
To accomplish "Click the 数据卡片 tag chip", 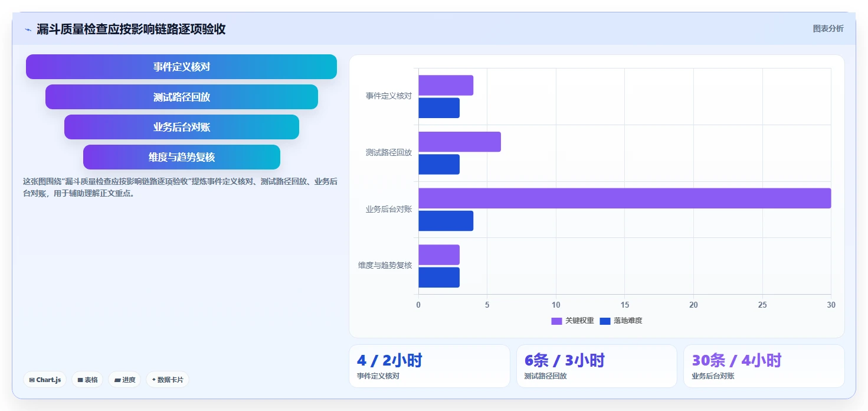I will [x=168, y=380].
